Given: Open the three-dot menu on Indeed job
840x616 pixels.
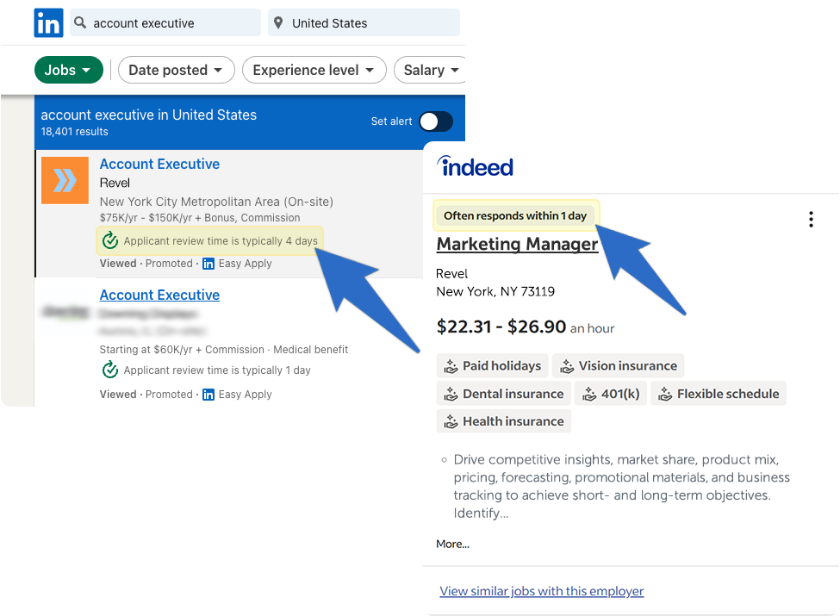Looking at the screenshot, I should [x=811, y=219].
